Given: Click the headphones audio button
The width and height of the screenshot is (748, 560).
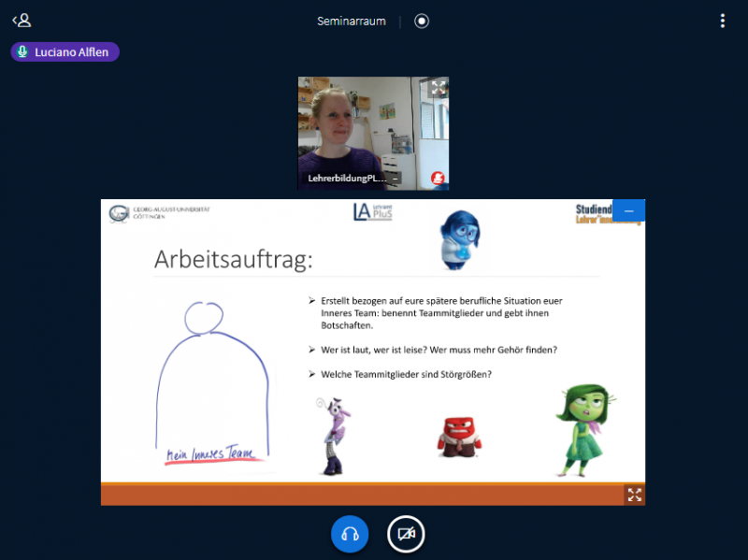Looking at the screenshot, I should pyautogui.click(x=350, y=534).
